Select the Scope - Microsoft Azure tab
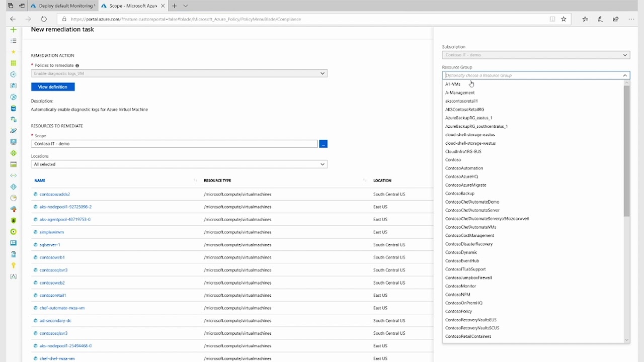The width and height of the screenshot is (644, 362). coord(133,6)
